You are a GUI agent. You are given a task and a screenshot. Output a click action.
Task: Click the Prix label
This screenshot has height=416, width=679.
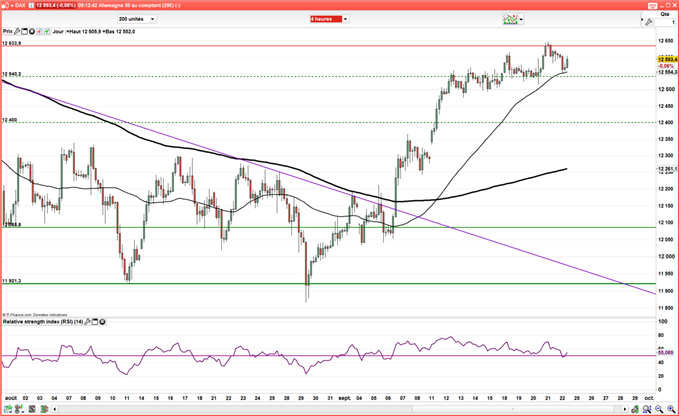pos(7,31)
